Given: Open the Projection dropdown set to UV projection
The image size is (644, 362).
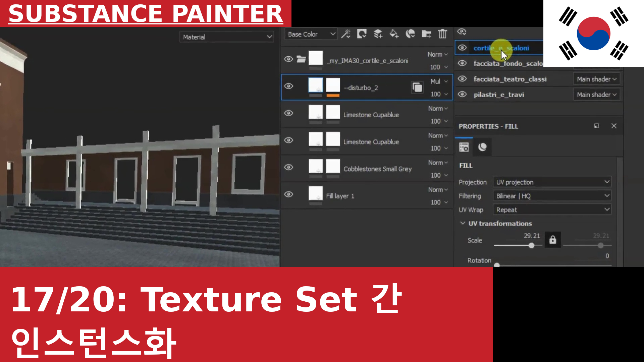Looking at the screenshot, I should coord(552,182).
